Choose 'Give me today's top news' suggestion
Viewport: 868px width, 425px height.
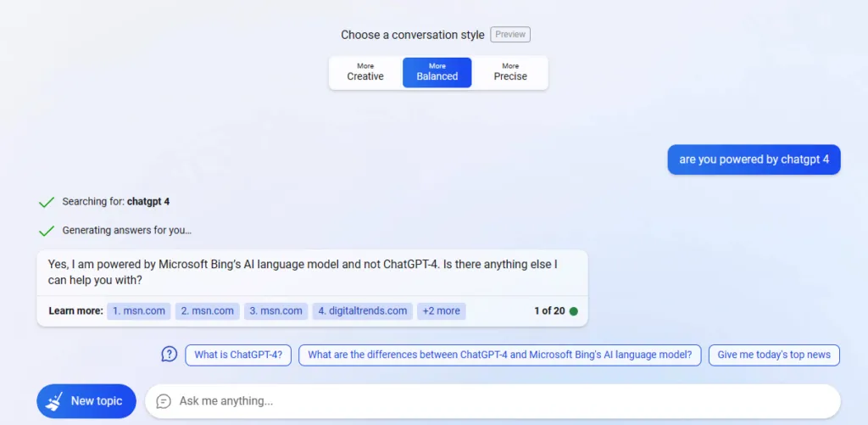click(x=774, y=355)
